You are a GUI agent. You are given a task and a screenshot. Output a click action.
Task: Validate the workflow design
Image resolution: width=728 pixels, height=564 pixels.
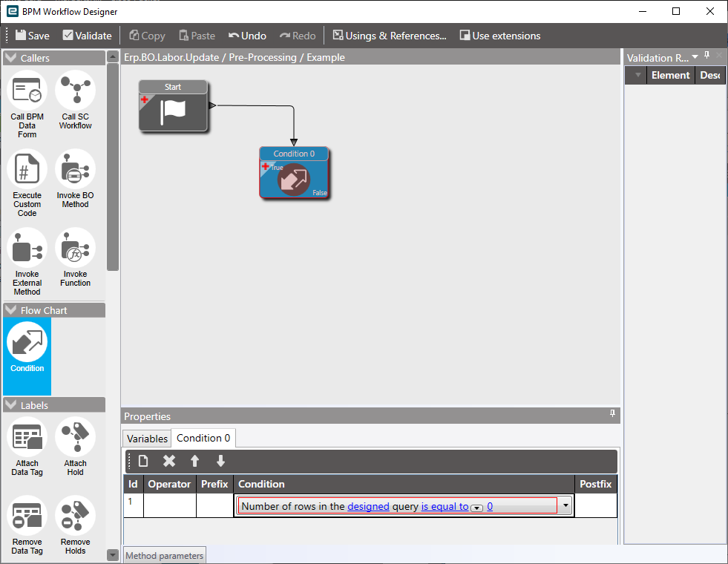coord(88,36)
